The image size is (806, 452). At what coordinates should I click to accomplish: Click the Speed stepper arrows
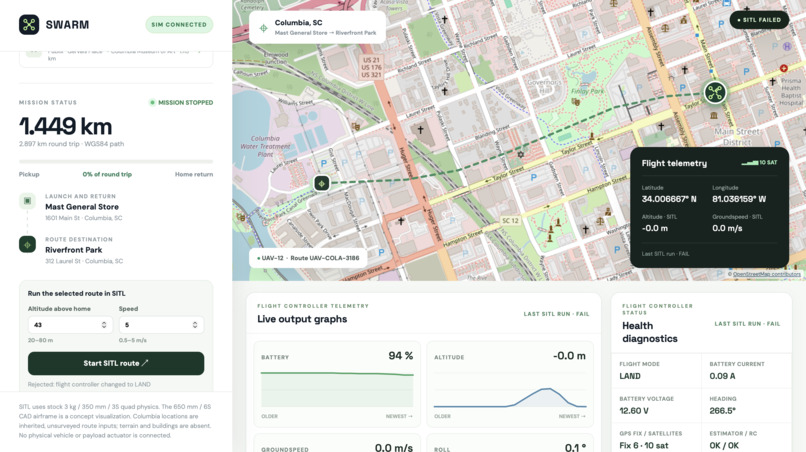(x=195, y=324)
